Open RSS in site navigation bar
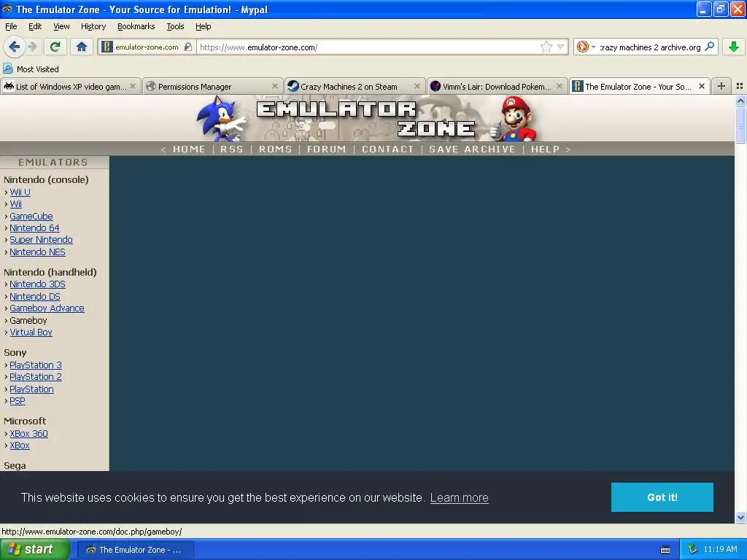Image resolution: width=747 pixels, height=560 pixels. (231, 149)
